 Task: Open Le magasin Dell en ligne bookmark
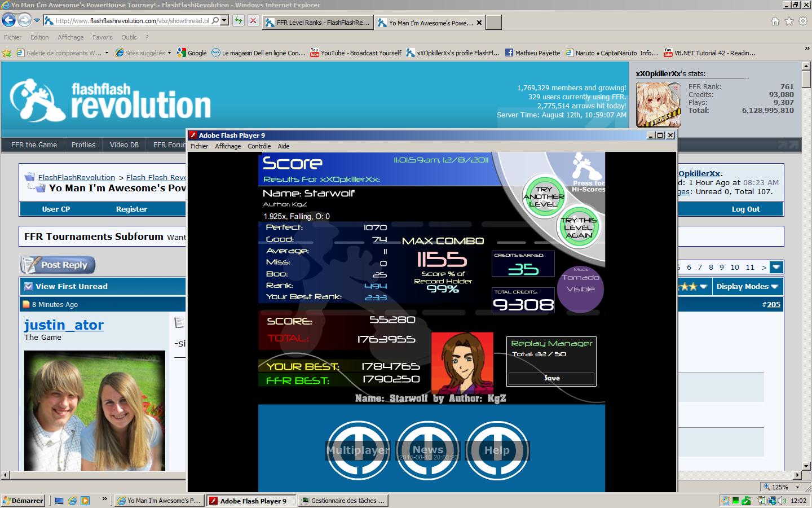tap(258, 53)
